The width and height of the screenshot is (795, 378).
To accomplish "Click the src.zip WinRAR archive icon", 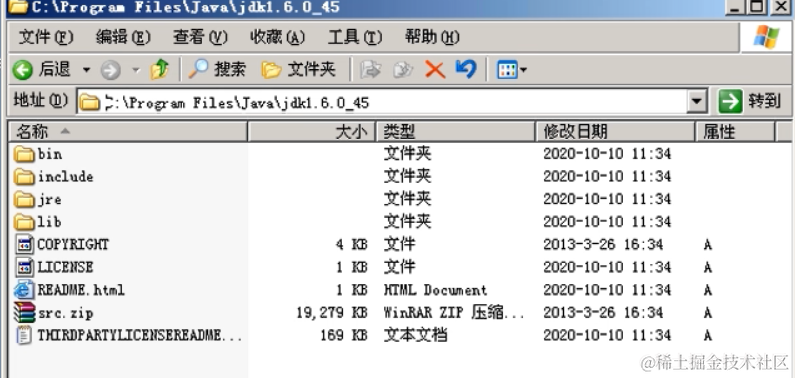I will click(24, 313).
